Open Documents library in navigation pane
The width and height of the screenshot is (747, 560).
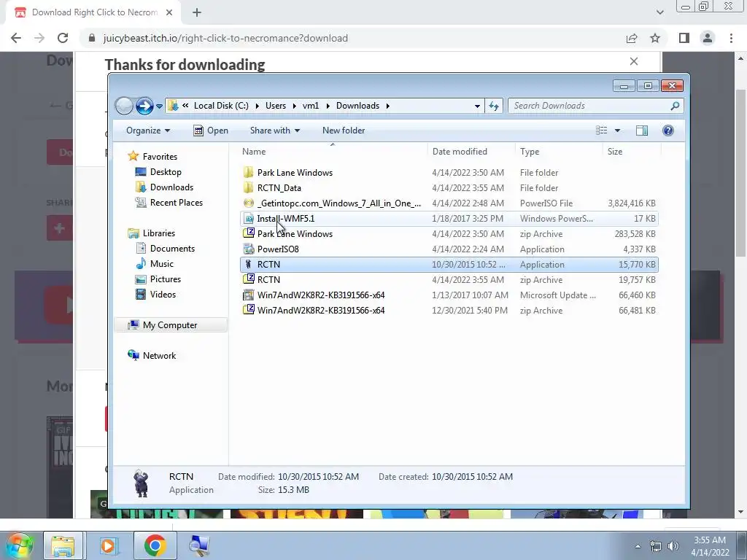(172, 249)
